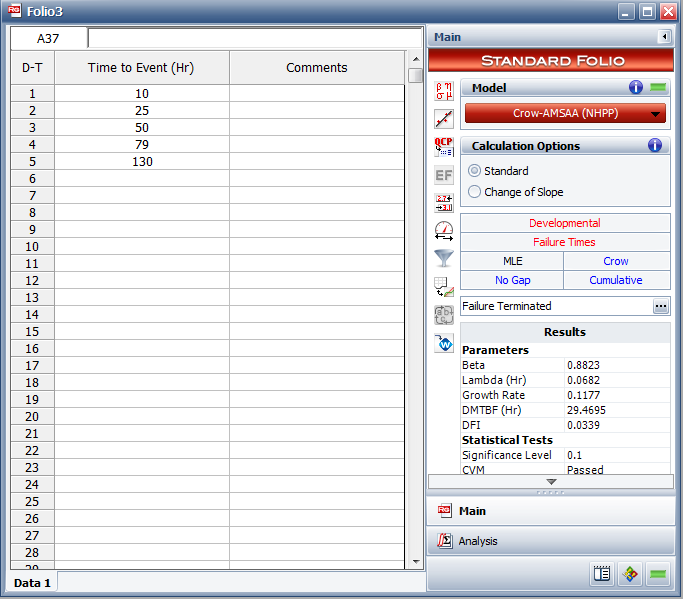Click the Weibull++ transfer icon

coord(444,343)
